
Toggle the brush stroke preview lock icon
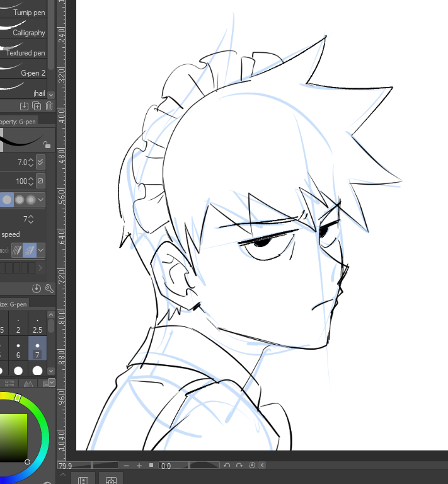(47, 144)
